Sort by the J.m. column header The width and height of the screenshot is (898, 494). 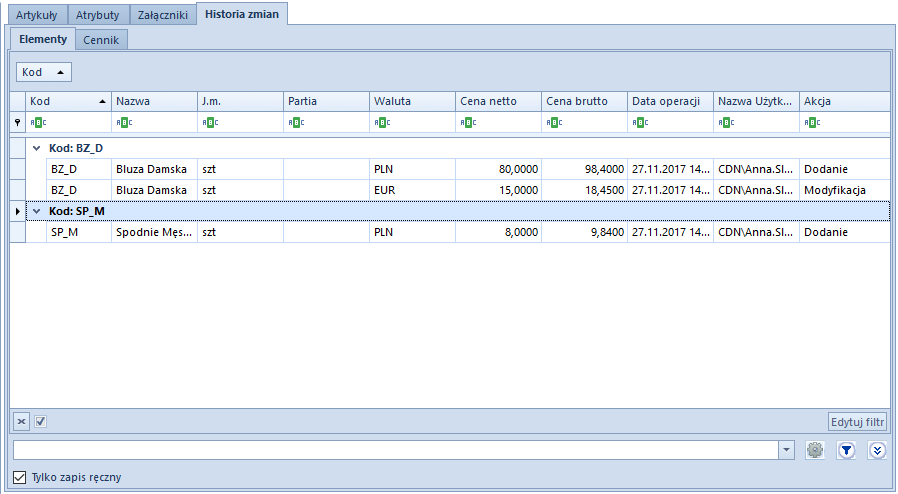tap(240, 101)
